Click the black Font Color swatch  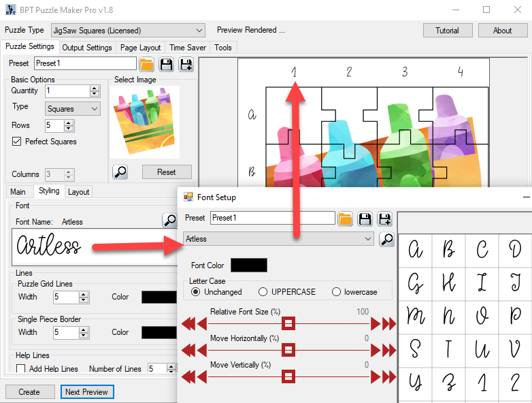[x=249, y=265]
